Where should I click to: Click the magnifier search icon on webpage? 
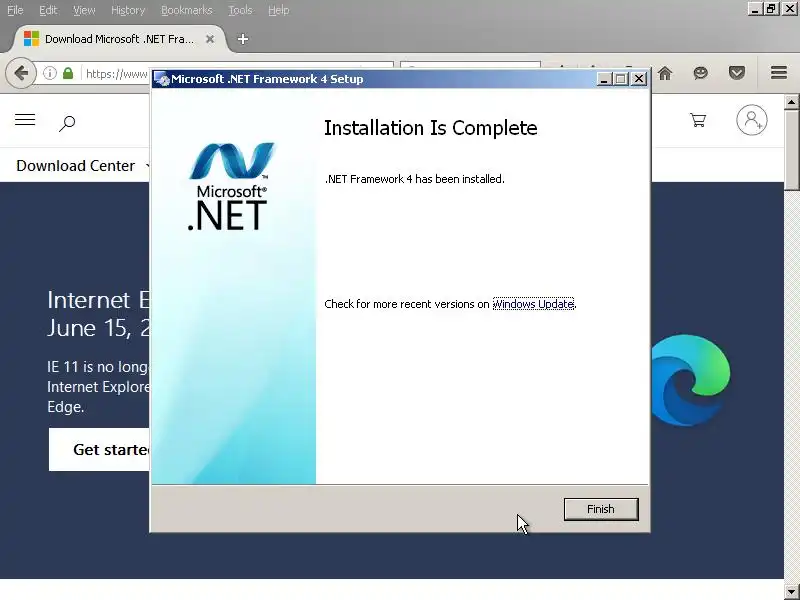tap(67, 122)
